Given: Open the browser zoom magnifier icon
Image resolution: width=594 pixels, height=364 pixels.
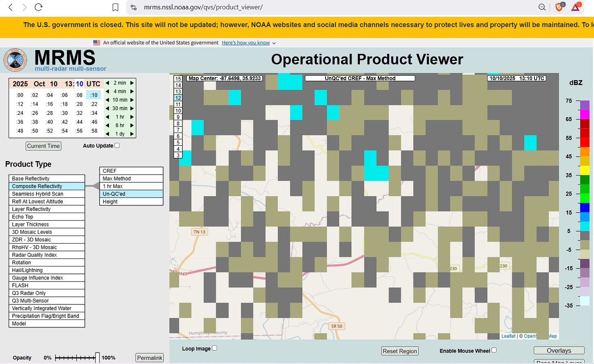Looking at the screenshot, I should pos(542,7).
